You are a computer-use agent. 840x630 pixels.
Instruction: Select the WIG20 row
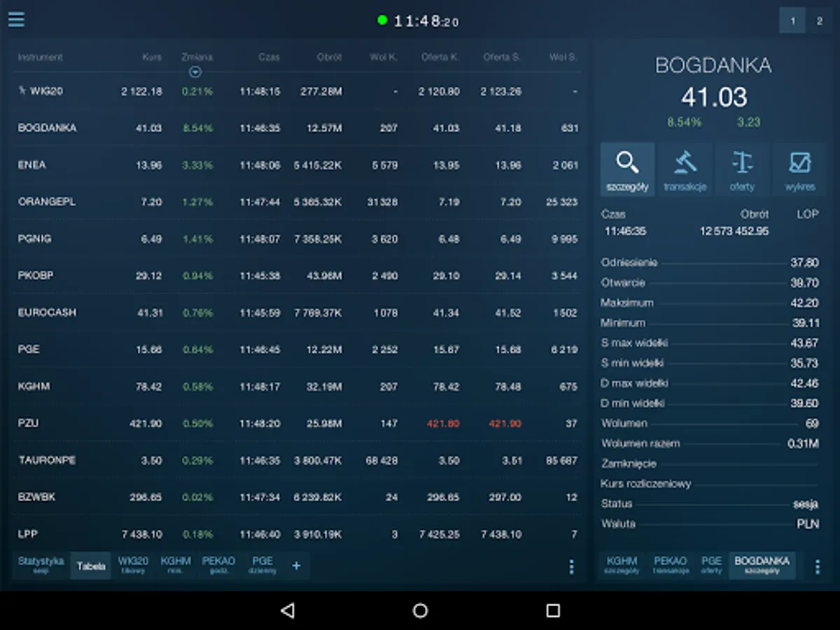coord(297,91)
